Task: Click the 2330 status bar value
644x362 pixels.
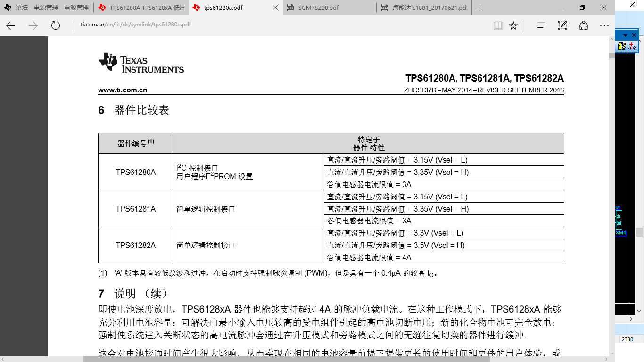Action: click(x=627, y=339)
